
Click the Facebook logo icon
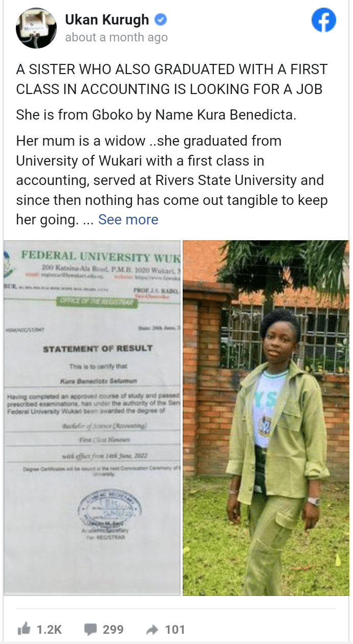pyautogui.click(x=323, y=21)
